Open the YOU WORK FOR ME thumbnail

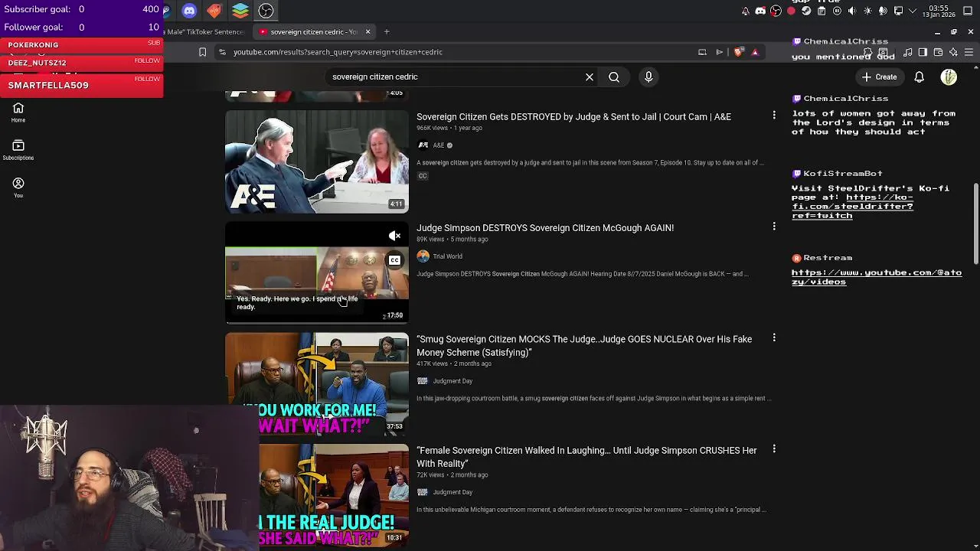[317, 384]
